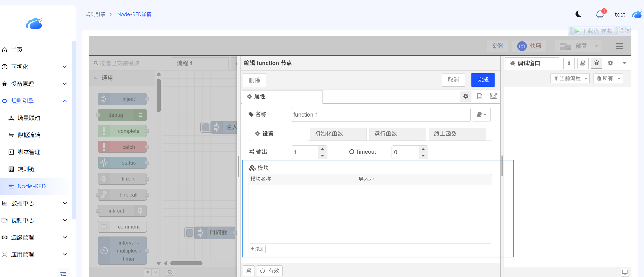Open the hamburger main menu

(x=620, y=46)
